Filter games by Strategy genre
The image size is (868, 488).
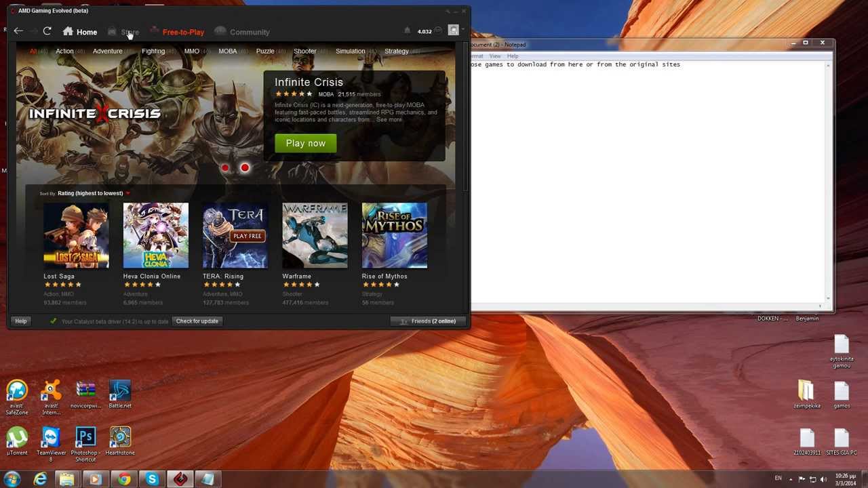402,51
